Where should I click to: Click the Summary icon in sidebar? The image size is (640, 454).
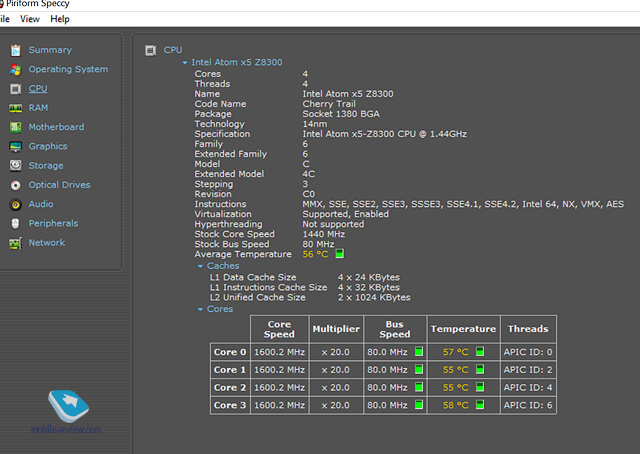click(x=15, y=50)
